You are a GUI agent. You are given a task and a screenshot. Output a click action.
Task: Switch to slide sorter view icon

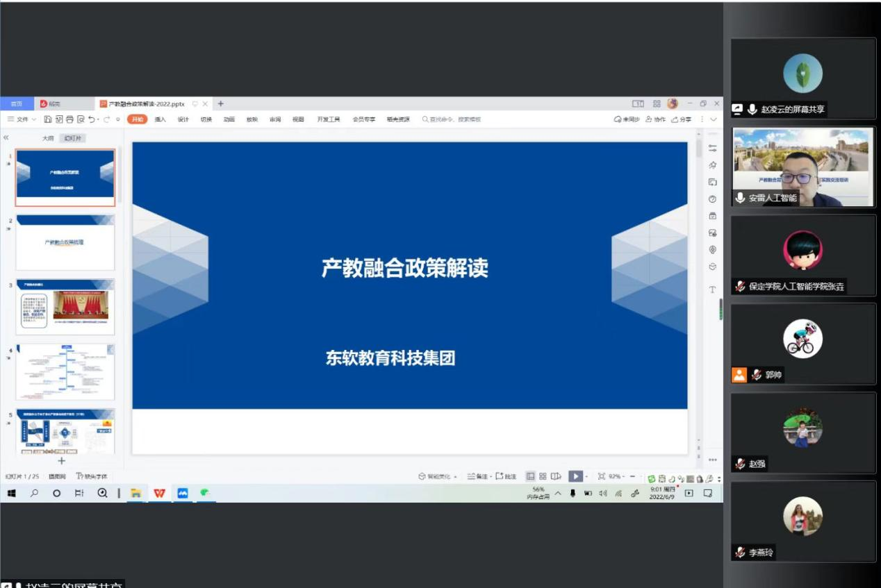pos(543,476)
